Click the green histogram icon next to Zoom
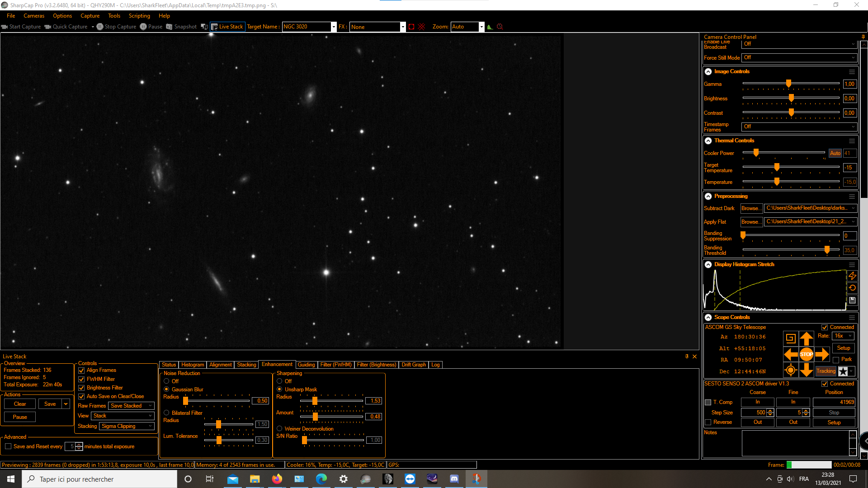Viewport: 868px width, 488px height. tap(490, 27)
